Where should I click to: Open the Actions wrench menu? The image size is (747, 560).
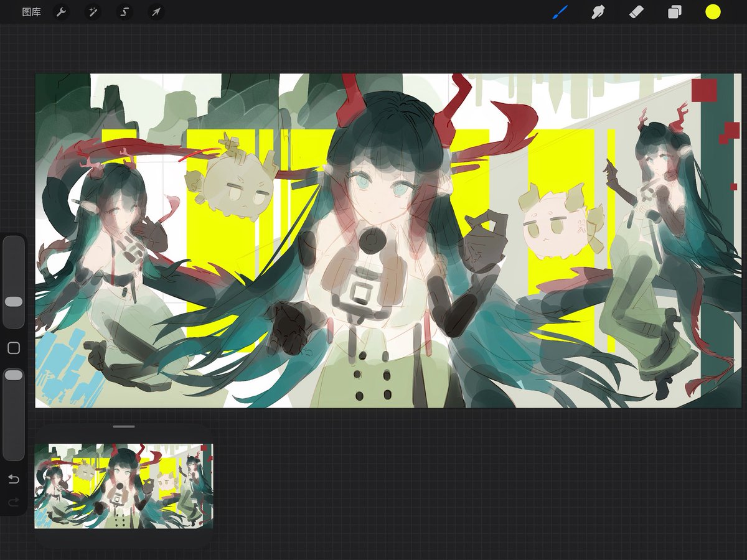(61, 12)
